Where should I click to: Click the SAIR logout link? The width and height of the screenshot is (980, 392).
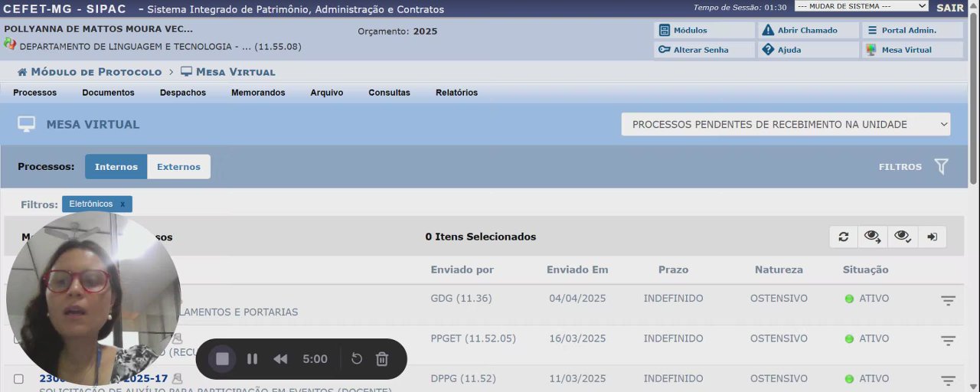950,8
